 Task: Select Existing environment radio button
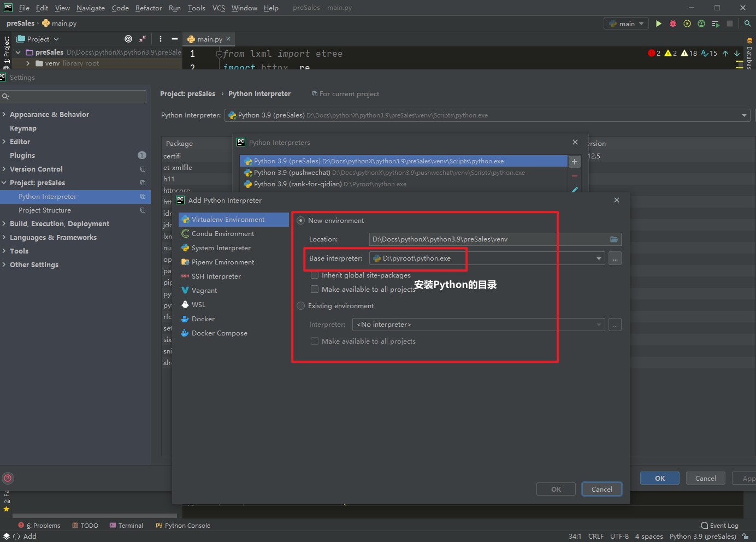[300, 306]
